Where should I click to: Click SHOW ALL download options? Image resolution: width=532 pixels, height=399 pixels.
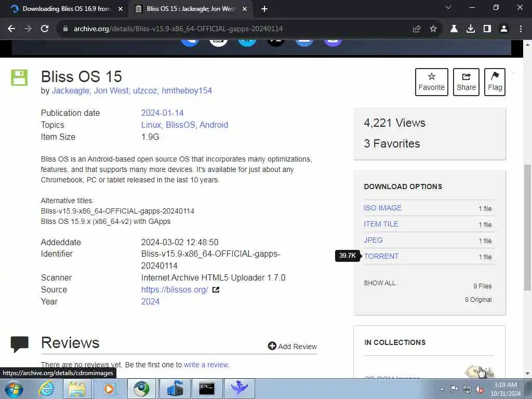click(x=379, y=283)
